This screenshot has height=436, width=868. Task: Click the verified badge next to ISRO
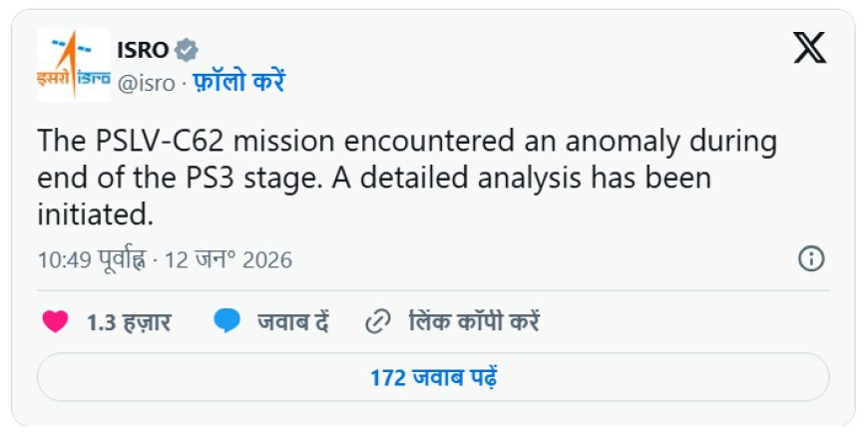point(186,50)
